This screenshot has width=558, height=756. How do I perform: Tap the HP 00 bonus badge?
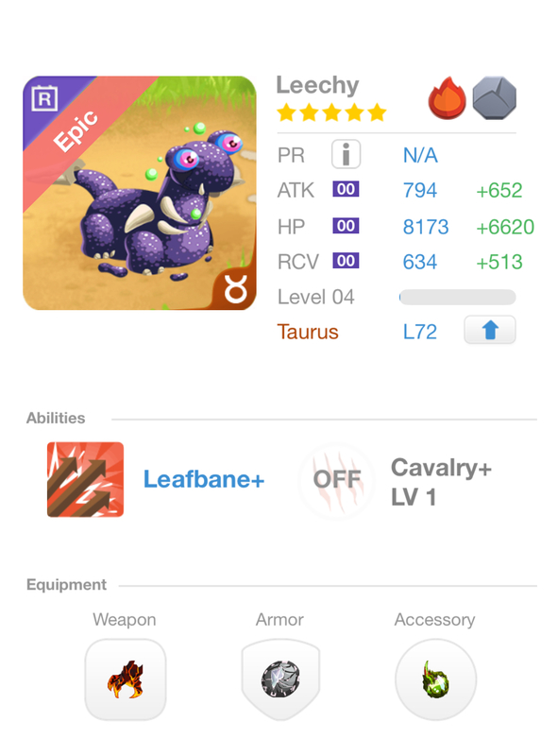(346, 226)
